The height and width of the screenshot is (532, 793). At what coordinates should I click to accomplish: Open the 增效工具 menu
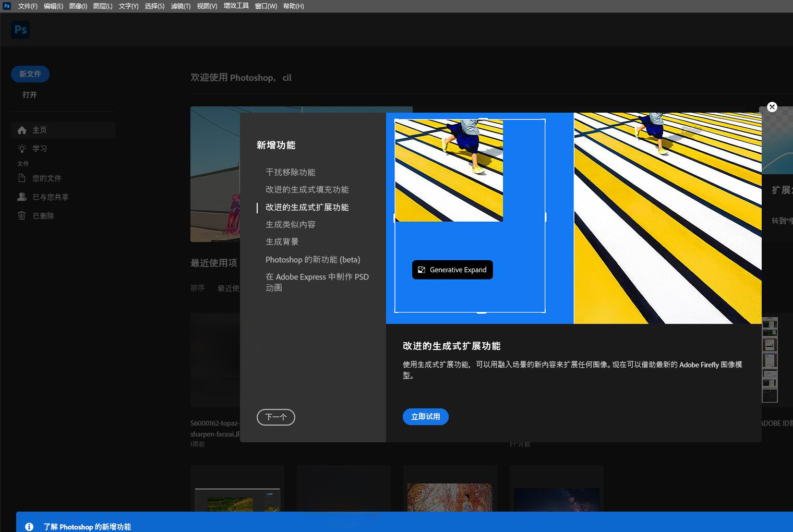[x=236, y=6]
